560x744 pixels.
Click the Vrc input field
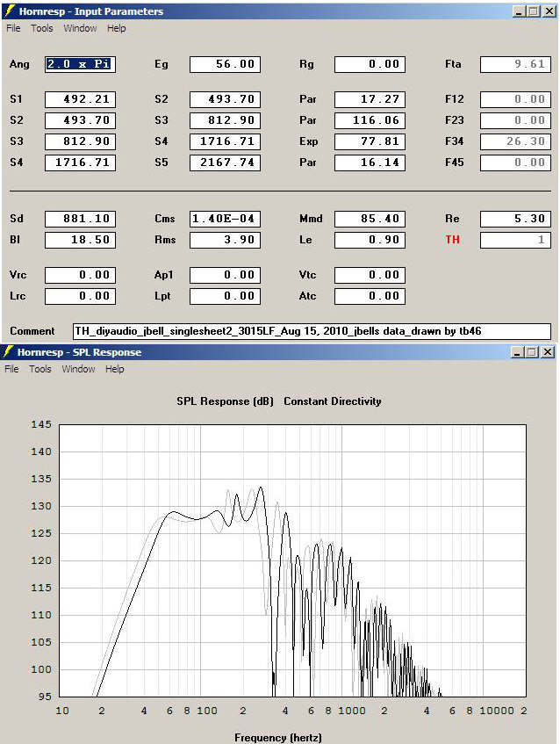click(80, 275)
